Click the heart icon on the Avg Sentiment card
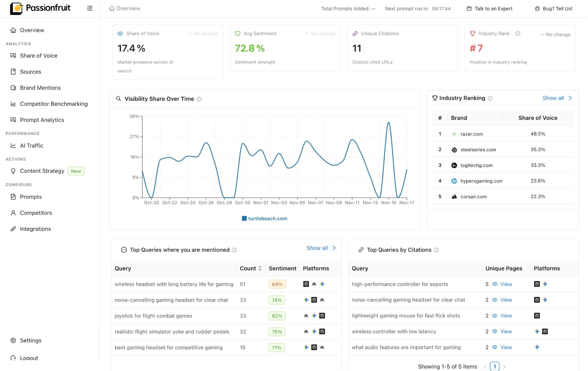This screenshot has height=371, width=588. tap(238, 33)
